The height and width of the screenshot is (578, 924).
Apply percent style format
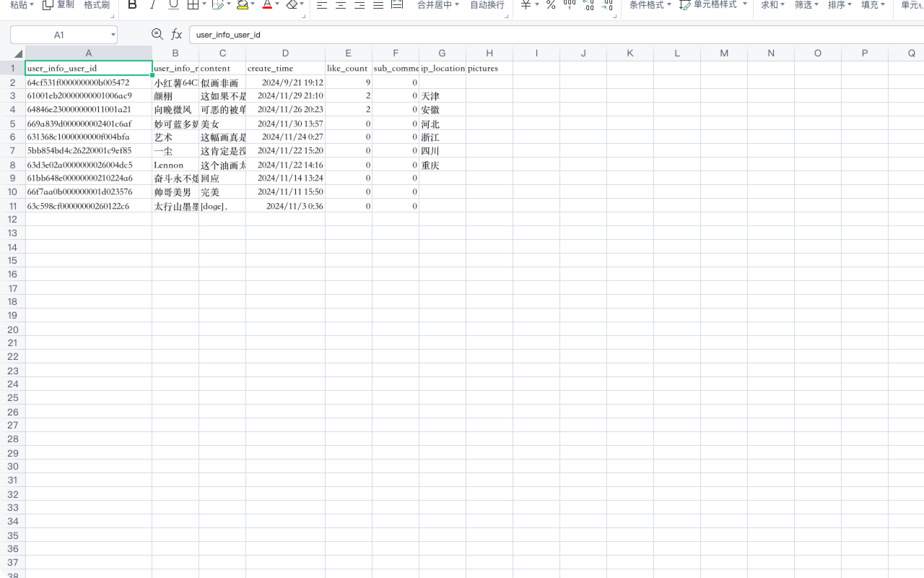(551, 5)
